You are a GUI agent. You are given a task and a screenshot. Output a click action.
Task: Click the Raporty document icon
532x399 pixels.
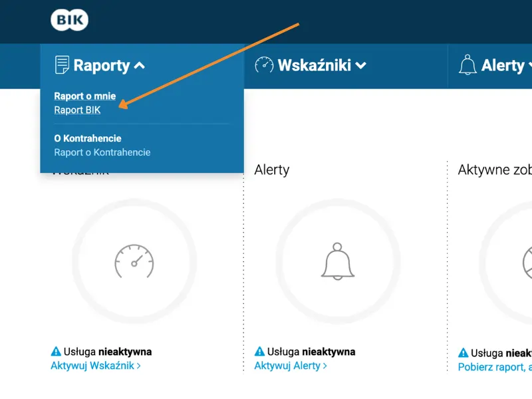coord(62,65)
